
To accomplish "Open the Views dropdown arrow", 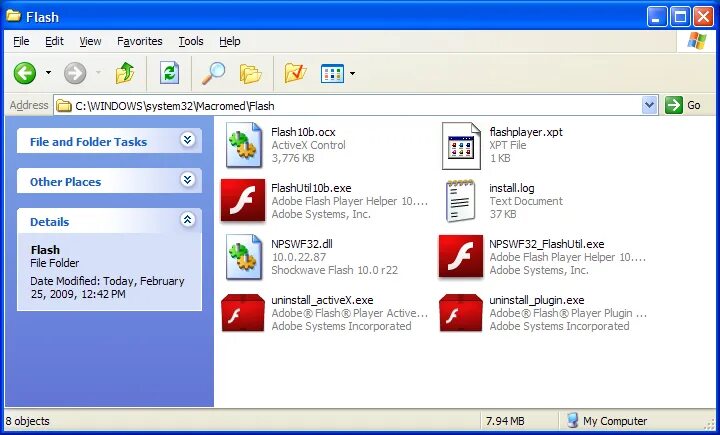I will pos(352,73).
